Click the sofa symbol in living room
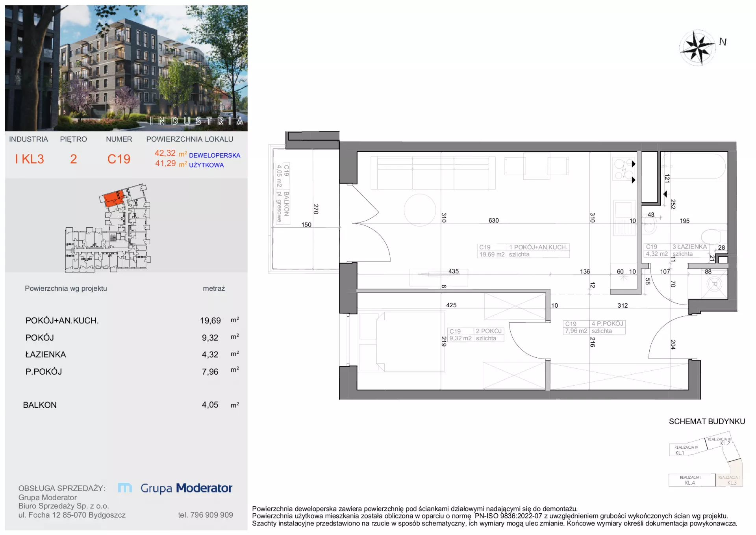Screen dimensions: 756x535 click(433, 173)
